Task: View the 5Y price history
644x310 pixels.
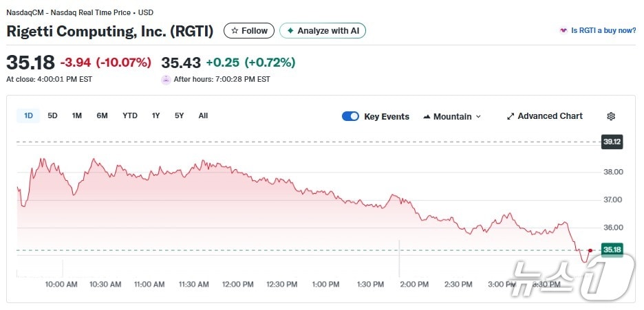Action: click(180, 115)
